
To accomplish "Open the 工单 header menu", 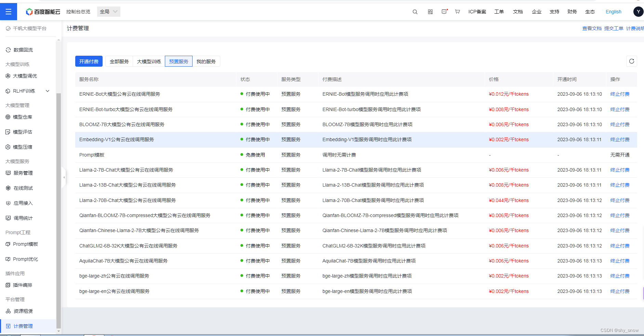I will (499, 12).
